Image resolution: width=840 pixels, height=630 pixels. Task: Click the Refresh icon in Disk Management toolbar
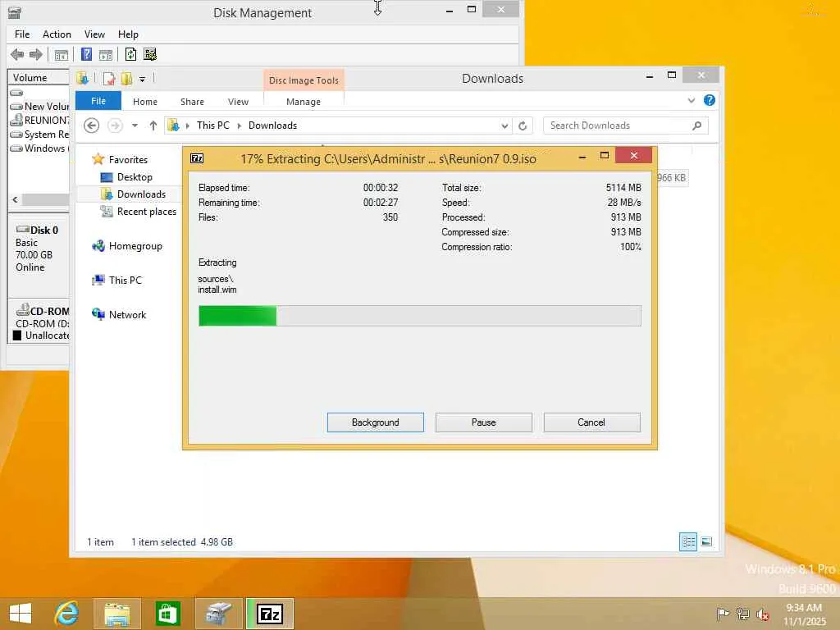click(130, 54)
